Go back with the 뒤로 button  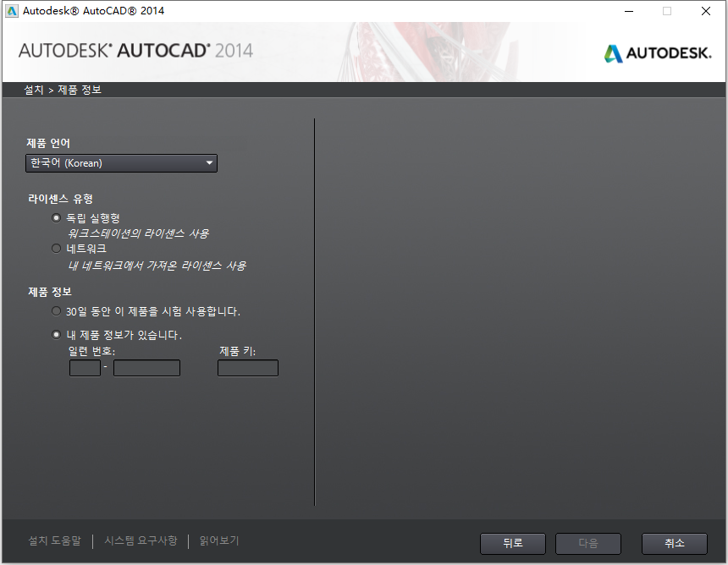coord(513,543)
